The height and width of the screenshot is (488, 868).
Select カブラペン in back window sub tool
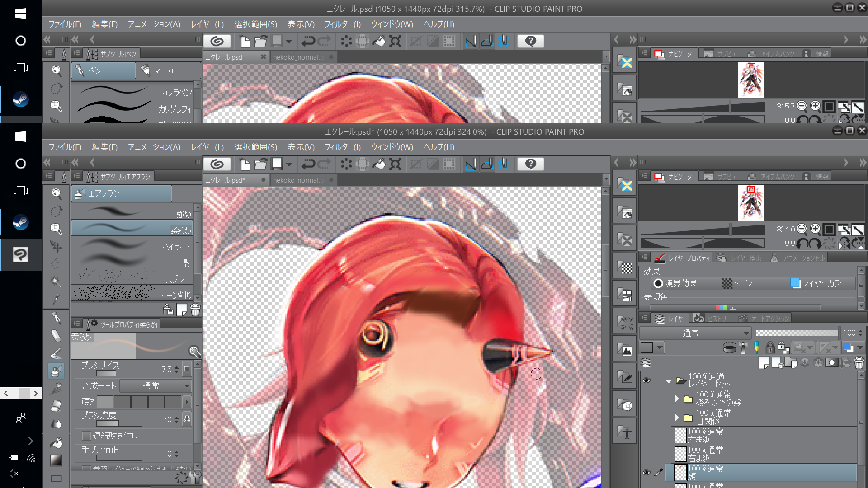pyautogui.click(x=132, y=90)
